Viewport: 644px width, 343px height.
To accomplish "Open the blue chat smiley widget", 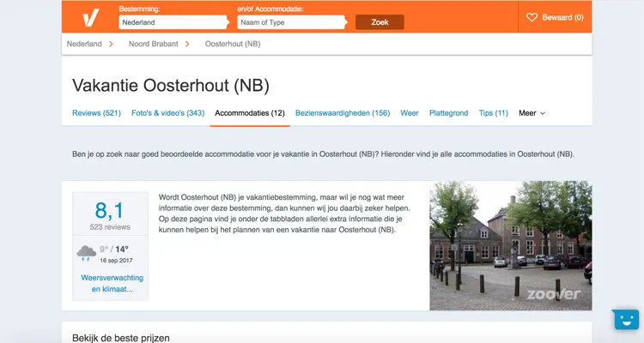I will pyautogui.click(x=626, y=320).
